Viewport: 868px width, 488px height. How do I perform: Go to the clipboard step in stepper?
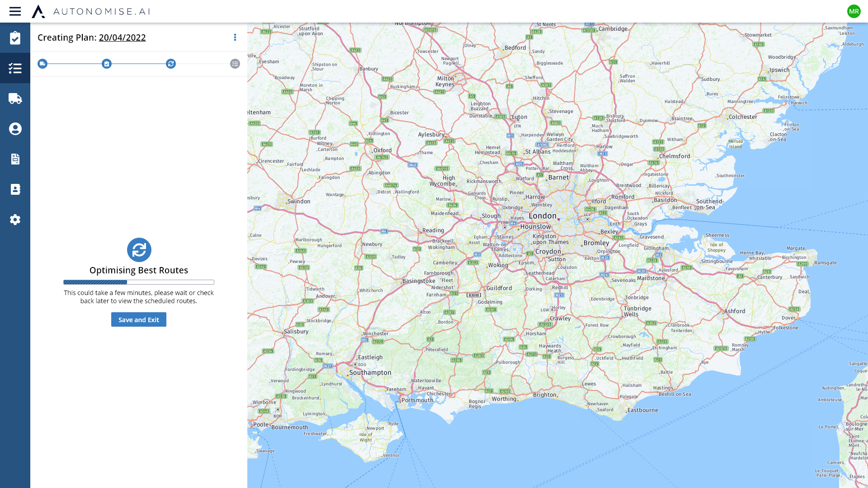click(x=107, y=64)
